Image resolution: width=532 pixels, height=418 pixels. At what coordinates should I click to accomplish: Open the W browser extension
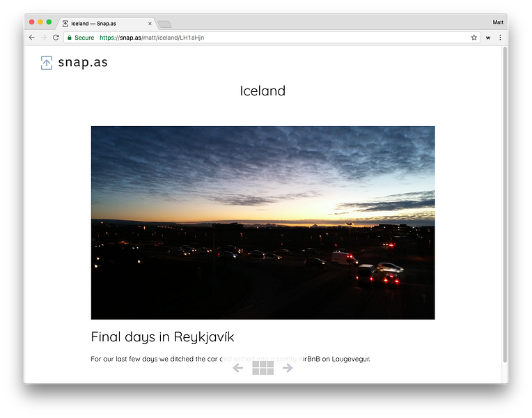click(488, 38)
